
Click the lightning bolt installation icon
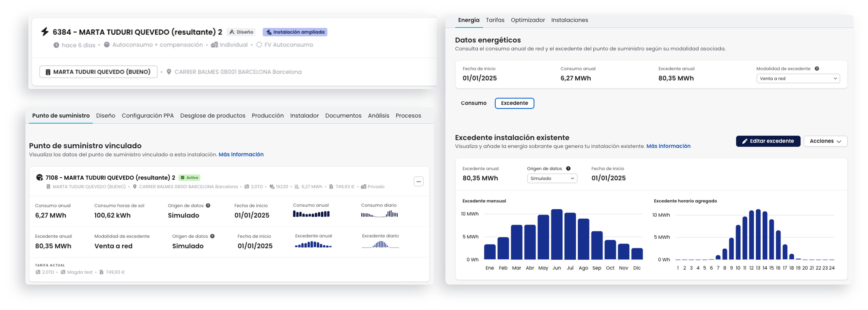[x=45, y=32]
